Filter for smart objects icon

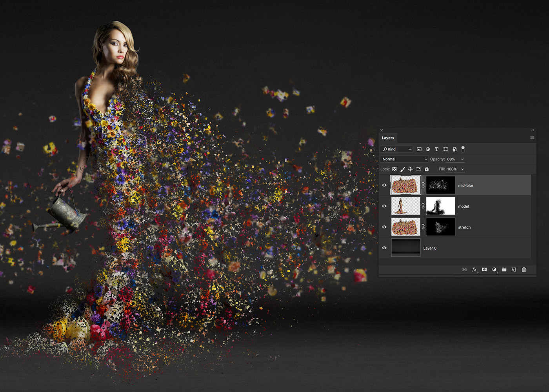454,149
